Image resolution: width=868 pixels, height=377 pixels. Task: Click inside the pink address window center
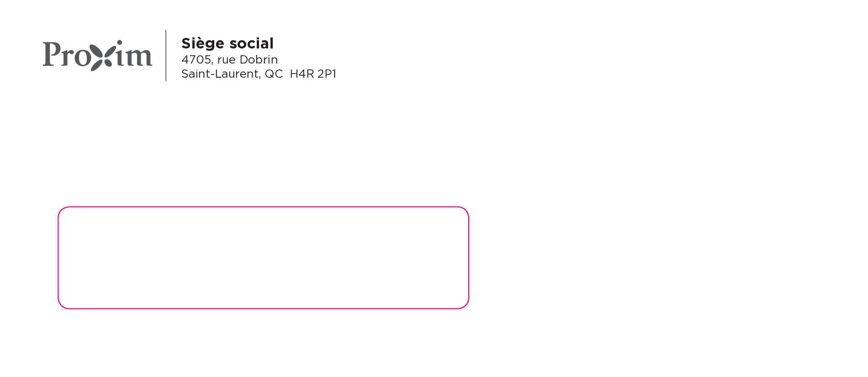(x=263, y=258)
